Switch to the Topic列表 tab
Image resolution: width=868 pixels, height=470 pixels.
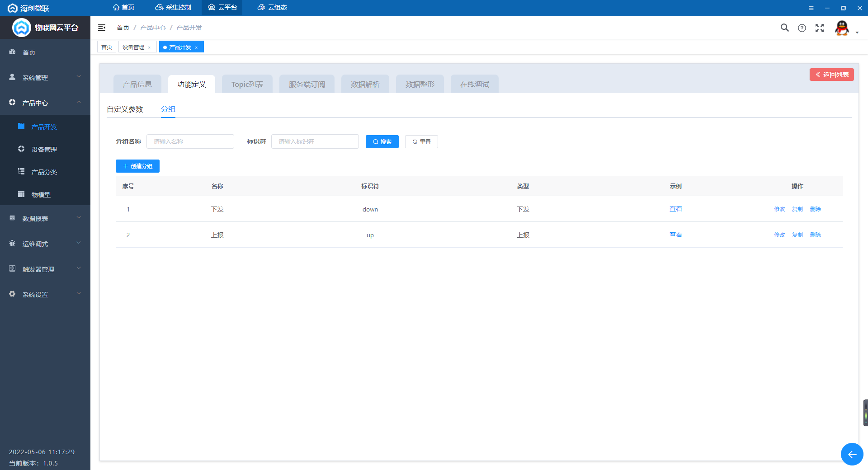tap(247, 84)
